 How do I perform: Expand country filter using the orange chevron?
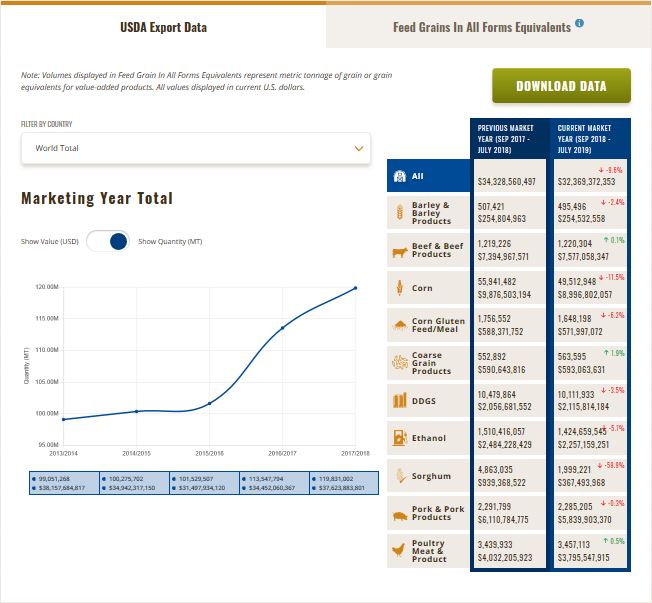(359, 148)
